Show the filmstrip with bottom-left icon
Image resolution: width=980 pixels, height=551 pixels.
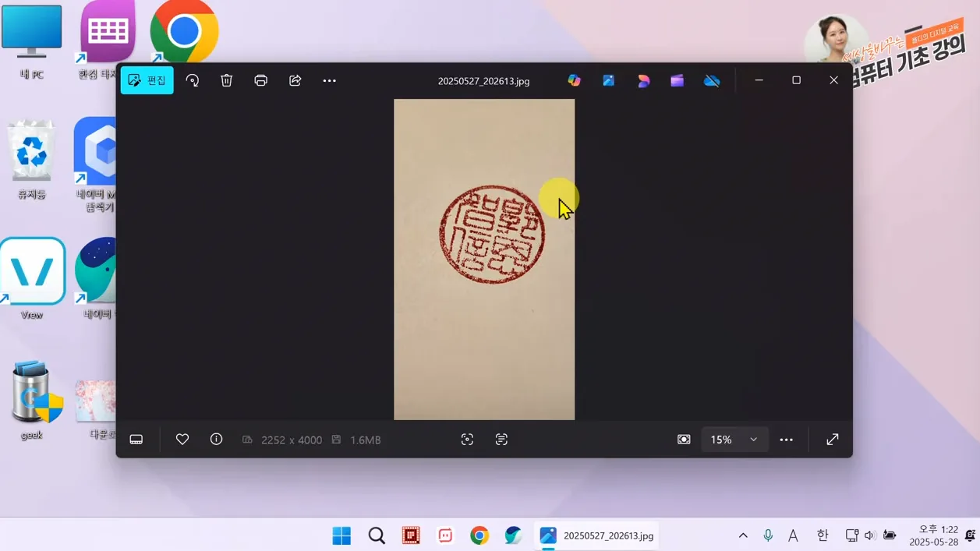[x=136, y=440]
